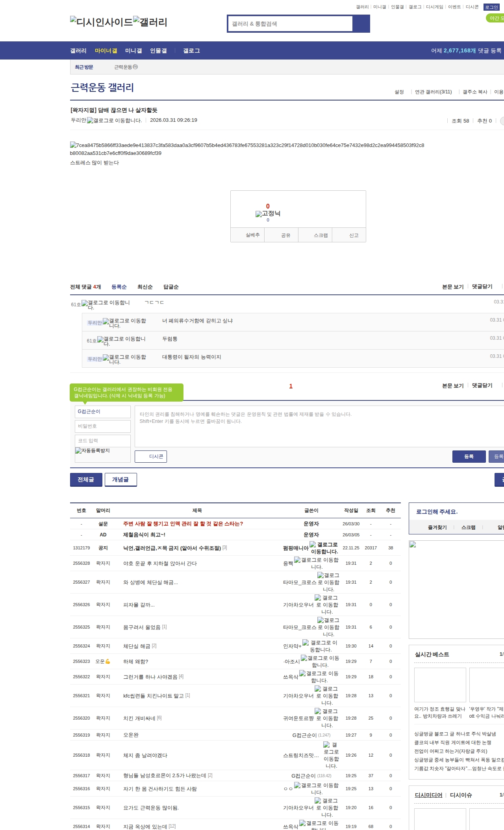This screenshot has height=830, width=504.
Task: Click the 갤러리 & 통합검색 search field
Action: pos(291,24)
